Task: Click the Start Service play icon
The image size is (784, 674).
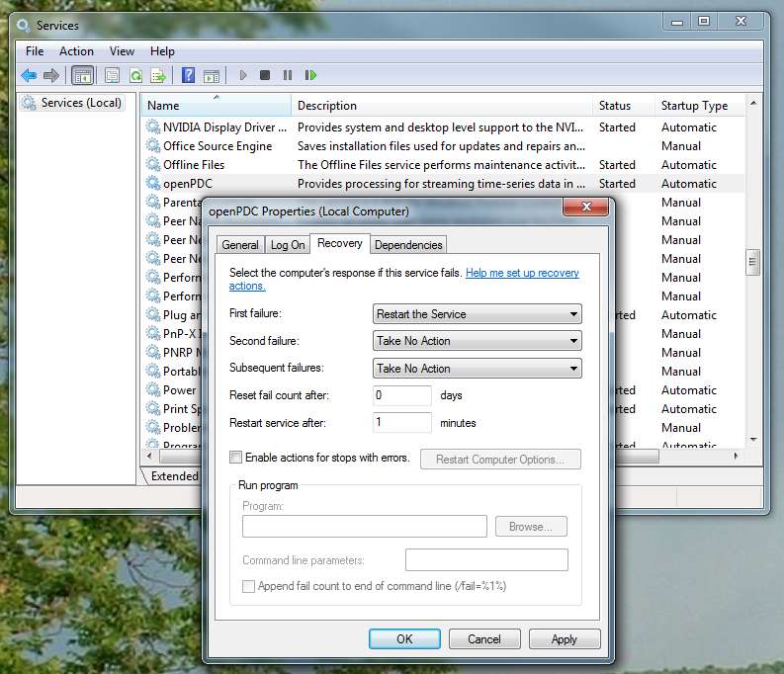Action: 243,75
